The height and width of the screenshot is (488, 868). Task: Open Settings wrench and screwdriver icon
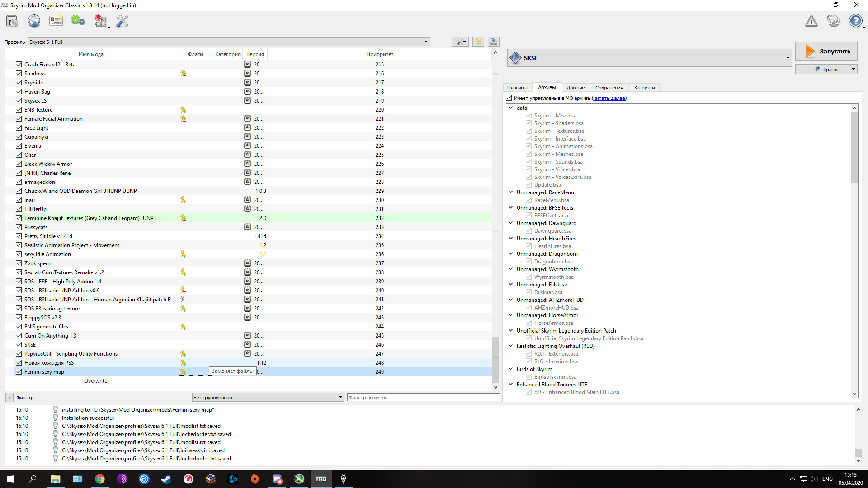[x=122, y=21]
